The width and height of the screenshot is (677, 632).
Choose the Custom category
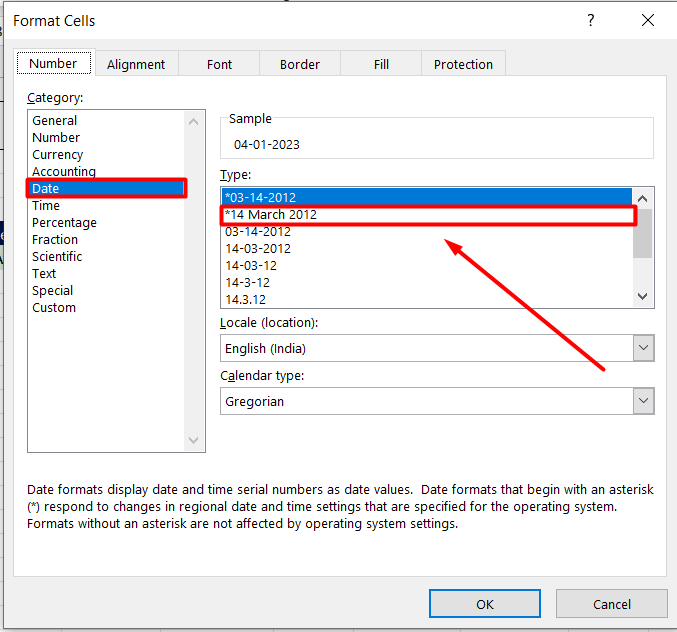click(x=107, y=307)
